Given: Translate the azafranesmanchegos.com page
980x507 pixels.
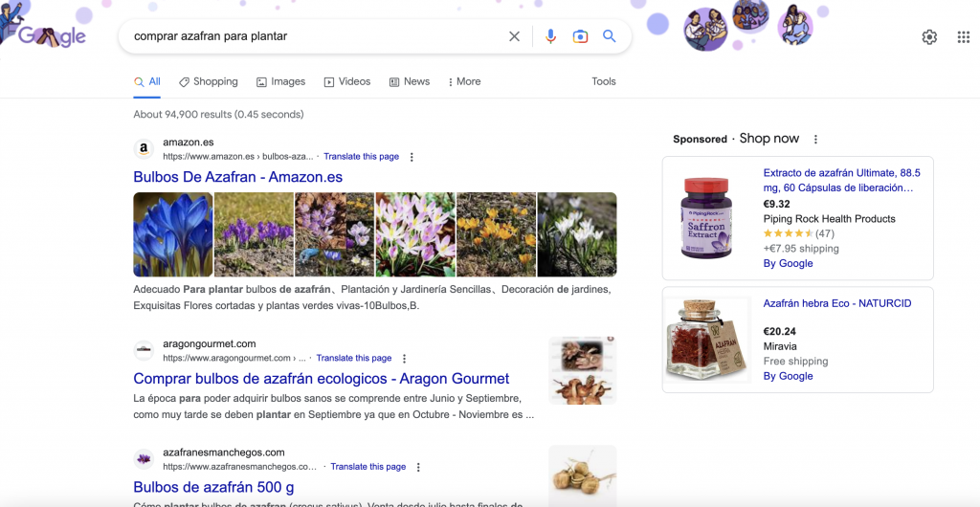Looking at the screenshot, I should (368, 467).
